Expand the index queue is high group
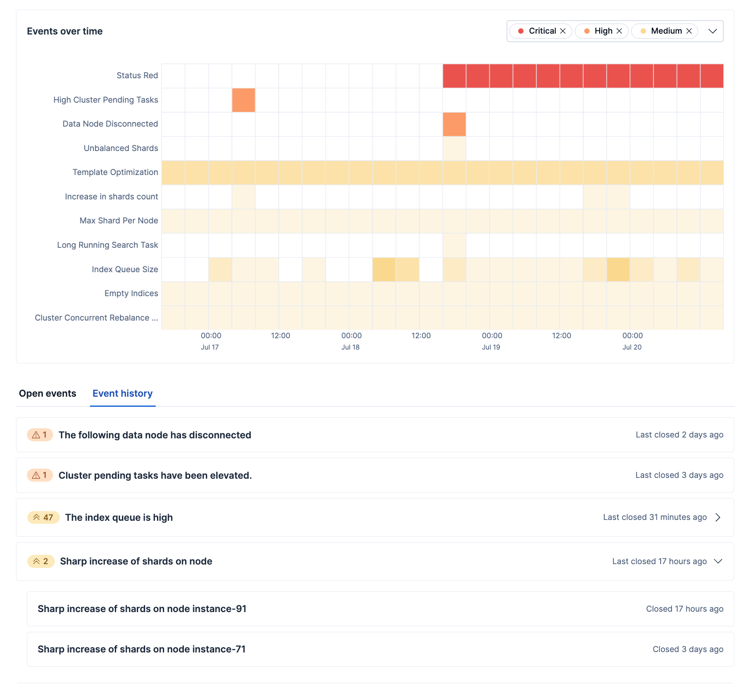Viewport: 749px width, 700px height. click(718, 517)
